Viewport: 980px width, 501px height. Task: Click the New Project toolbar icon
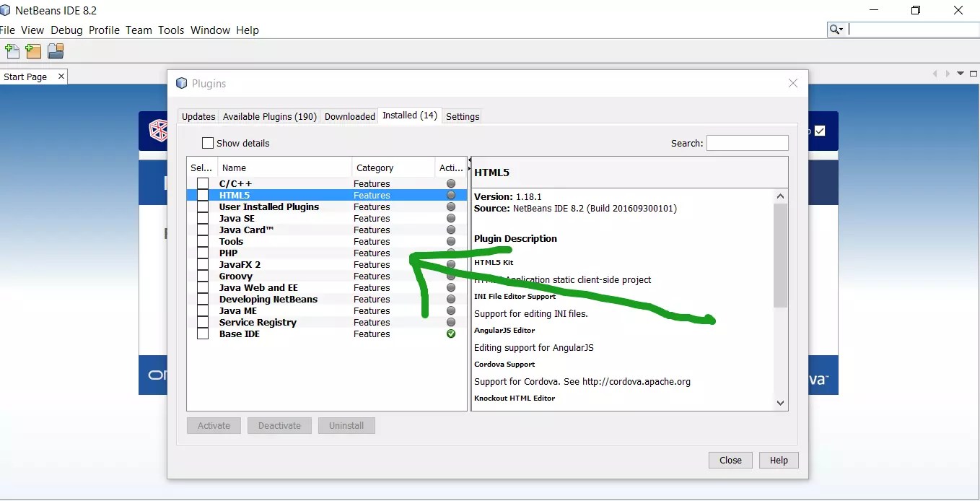click(x=32, y=51)
